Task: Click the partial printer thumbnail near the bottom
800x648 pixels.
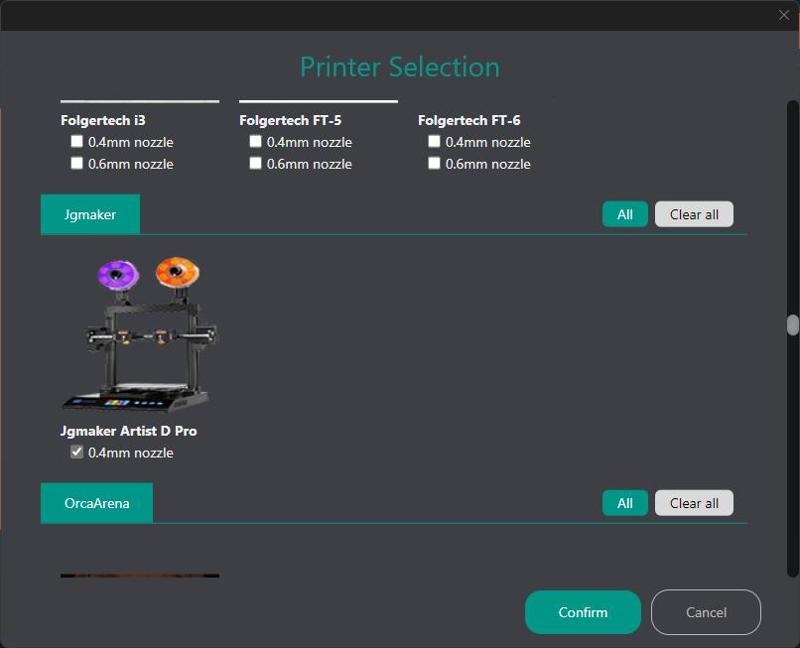Action: (x=140, y=576)
